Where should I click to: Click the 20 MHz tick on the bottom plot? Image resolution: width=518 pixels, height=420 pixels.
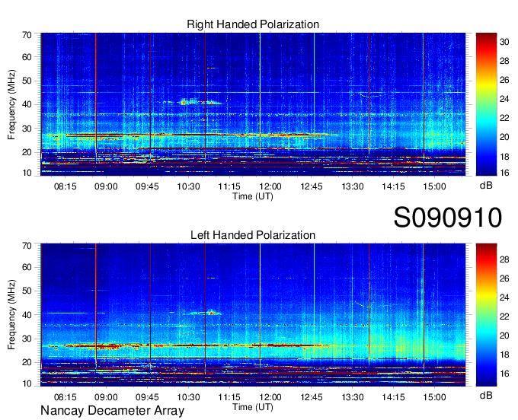[27, 362]
